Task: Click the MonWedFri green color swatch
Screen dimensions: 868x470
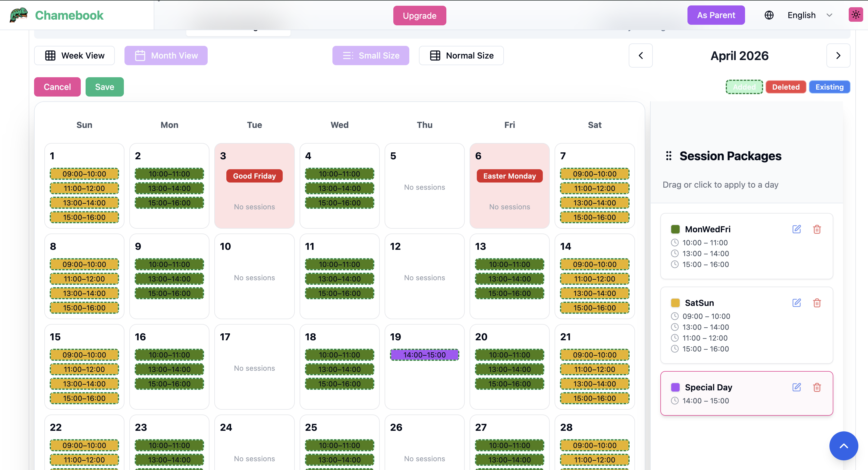Action: [x=675, y=229]
